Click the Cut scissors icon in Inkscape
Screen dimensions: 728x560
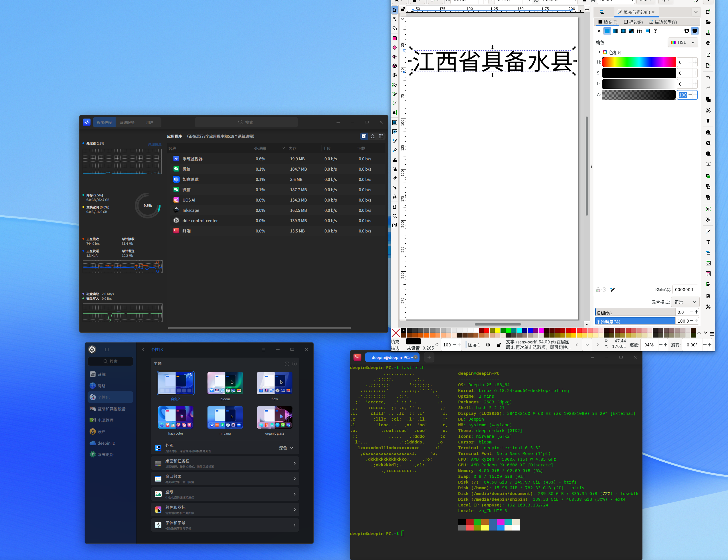708,110
